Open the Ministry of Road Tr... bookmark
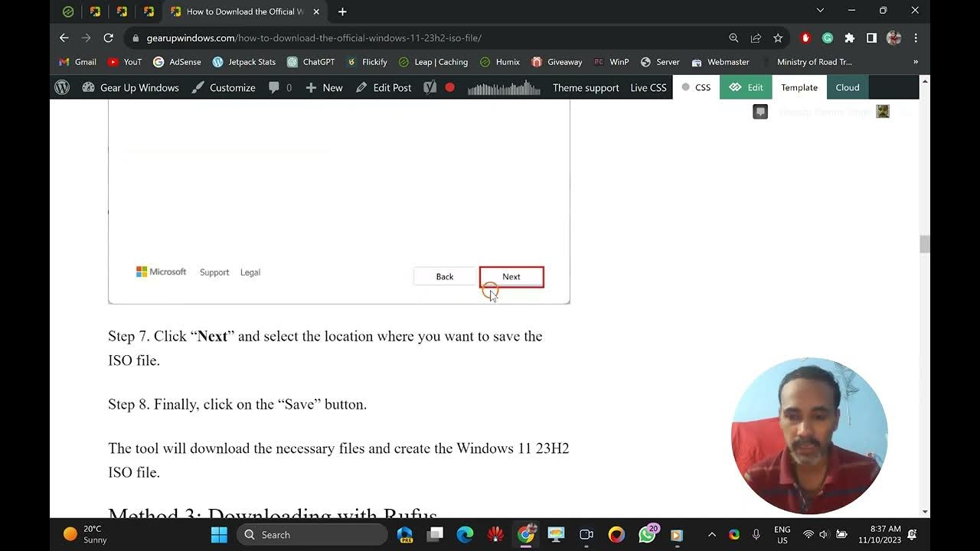Viewport: 980px width, 551px height. click(x=806, y=62)
